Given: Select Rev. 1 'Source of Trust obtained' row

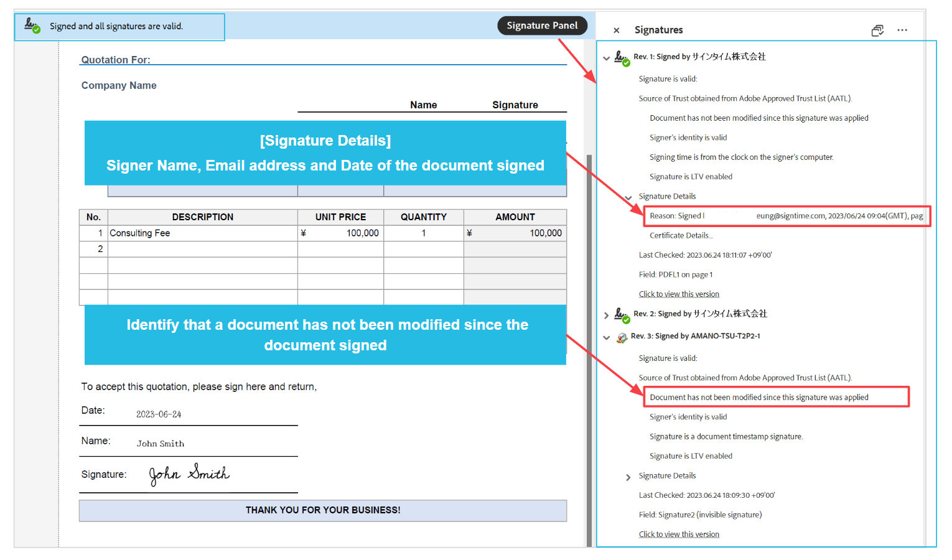Looking at the screenshot, I should (x=745, y=98).
